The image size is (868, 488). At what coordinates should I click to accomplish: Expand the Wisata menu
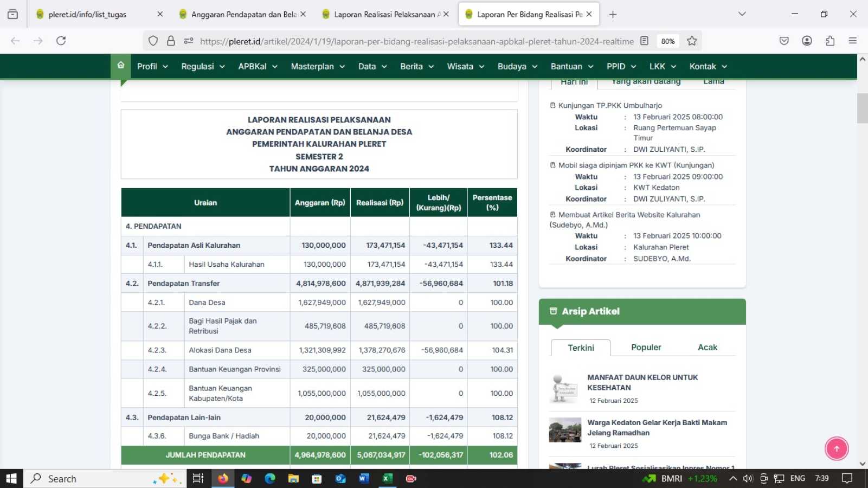click(466, 66)
